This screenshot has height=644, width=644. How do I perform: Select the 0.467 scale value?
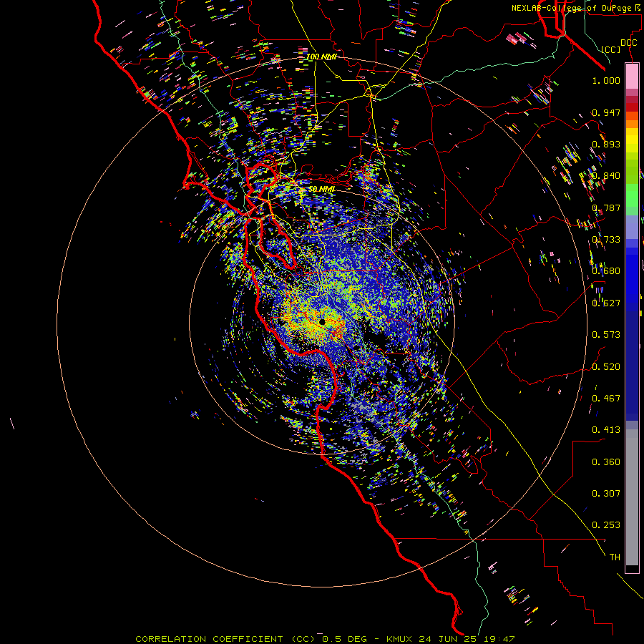(606, 399)
